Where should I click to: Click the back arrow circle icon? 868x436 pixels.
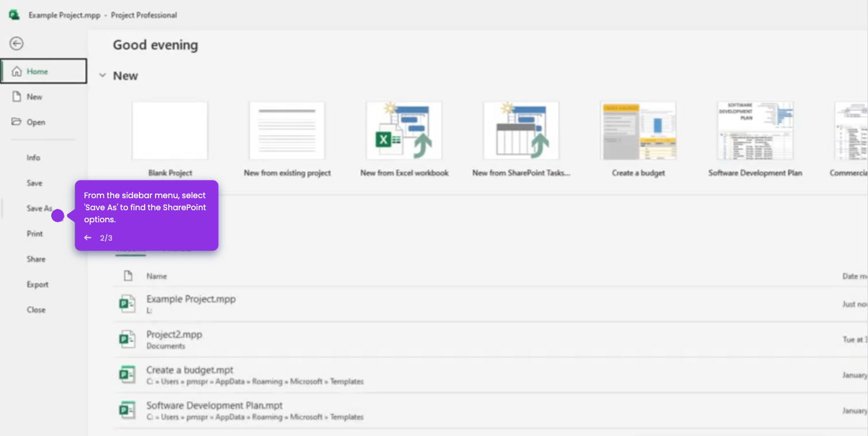(x=17, y=44)
